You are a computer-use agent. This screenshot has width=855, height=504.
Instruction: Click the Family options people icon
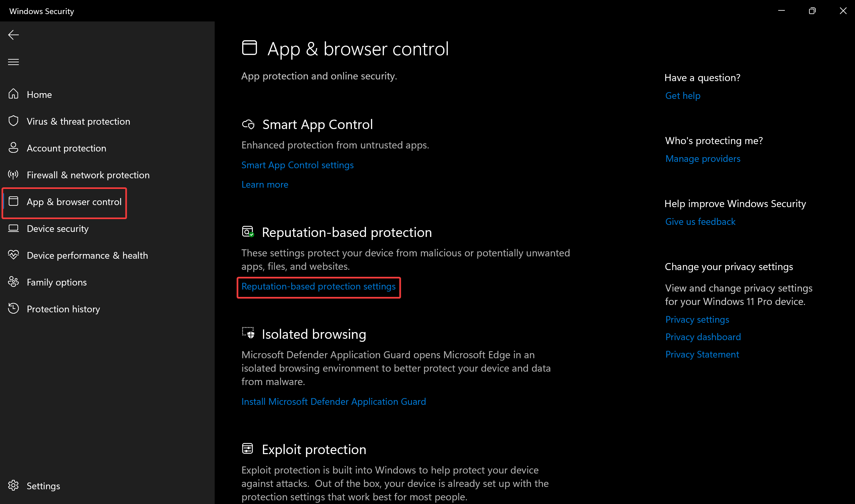(x=13, y=281)
